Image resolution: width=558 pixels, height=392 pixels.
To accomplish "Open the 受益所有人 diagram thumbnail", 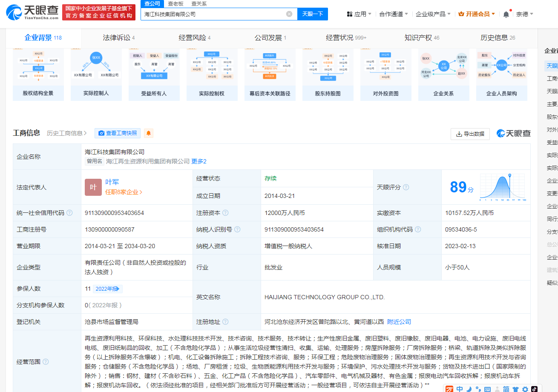I will 154,74.
